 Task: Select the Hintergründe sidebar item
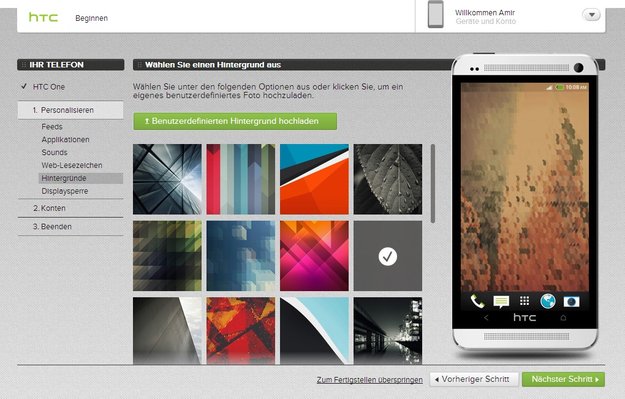point(81,178)
